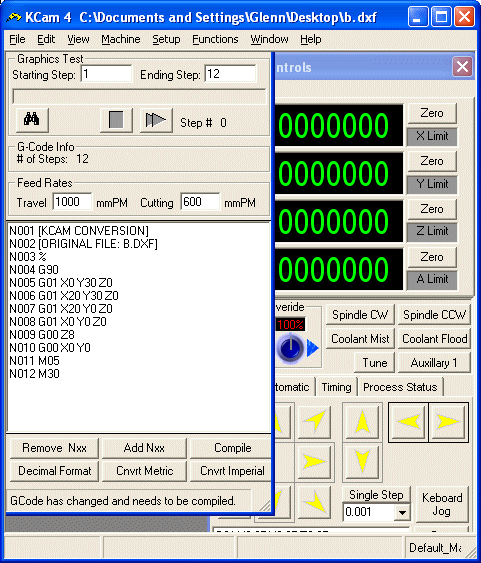481x563 pixels.
Task: Select line N009 G00 Z8
Action: (x=42, y=335)
